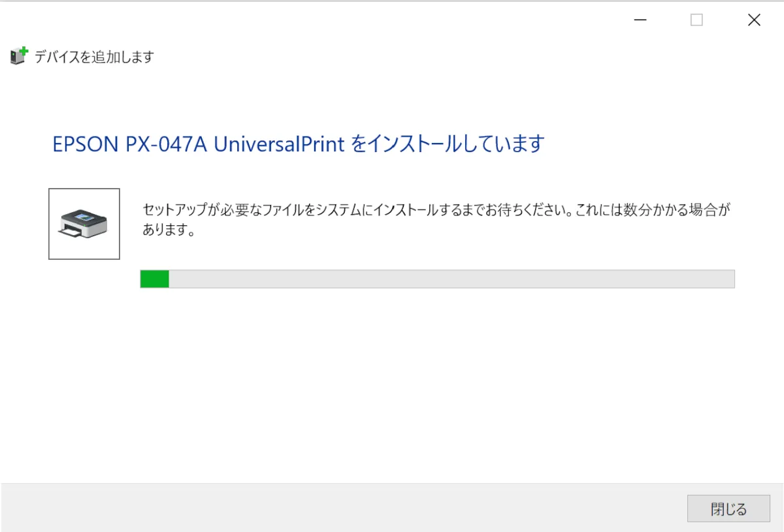
Task: Click the デバイスを追加します title text
Action: pos(94,57)
